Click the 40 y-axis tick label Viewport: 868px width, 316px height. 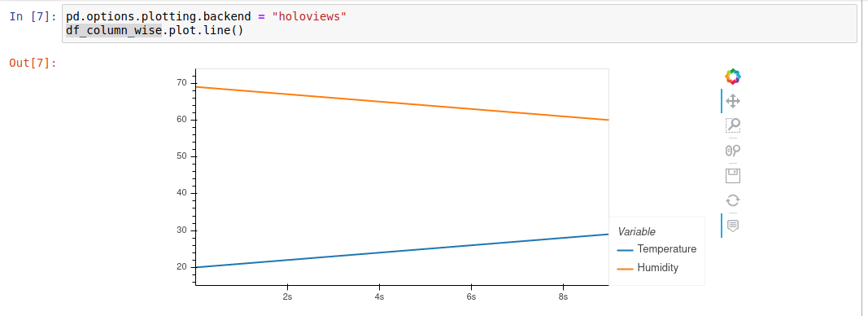pos(182,193)
